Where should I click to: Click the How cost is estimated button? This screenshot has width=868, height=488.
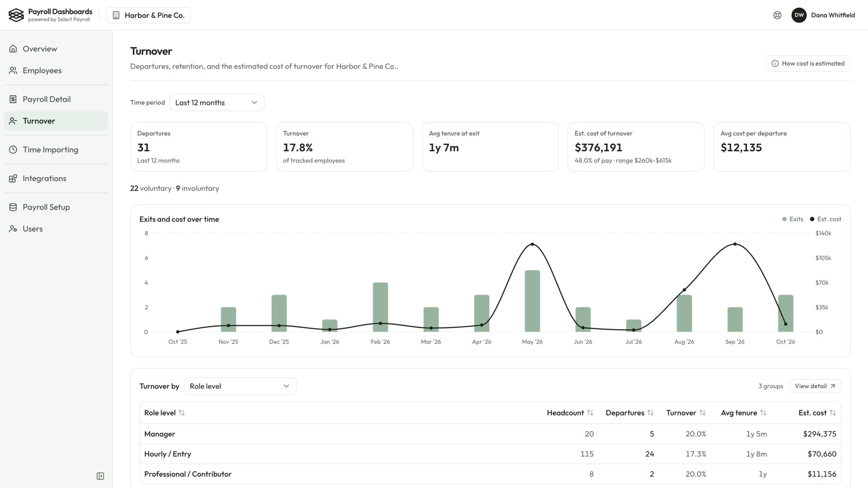point(808,63)
